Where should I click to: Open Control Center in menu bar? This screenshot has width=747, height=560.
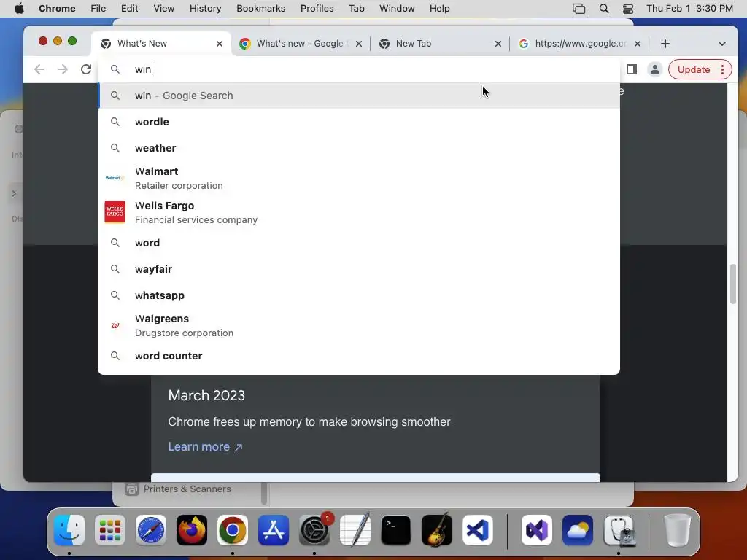[628, 9]
